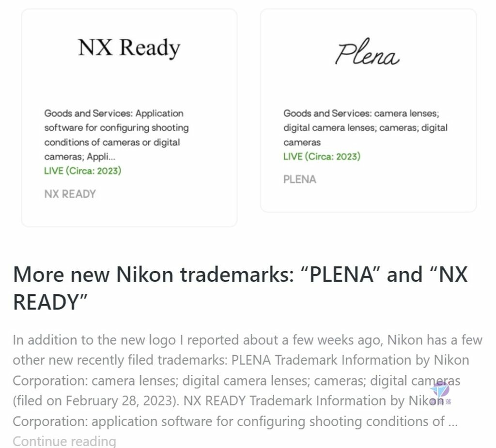The image size is (496, 448).
Task: Select the NX READY card title
Action: 70,194
